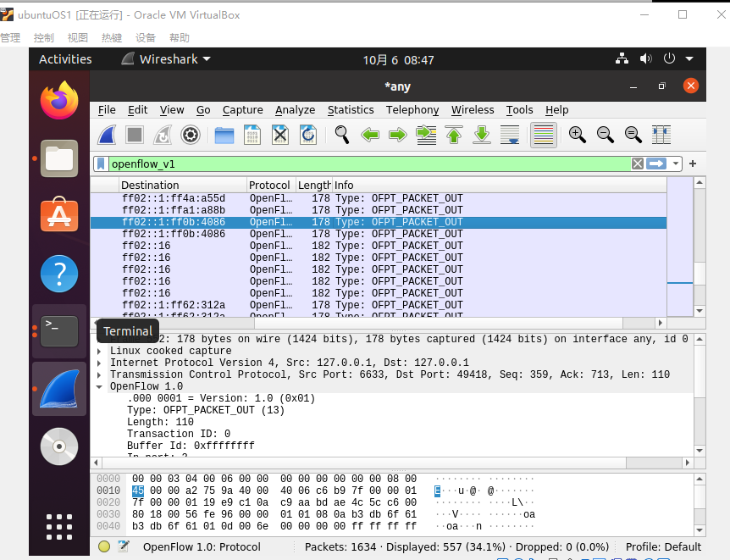The height and width of the screenshot is (560, 730).
Task: Click Profile: Default in status bar
Action: pos(663,547)
